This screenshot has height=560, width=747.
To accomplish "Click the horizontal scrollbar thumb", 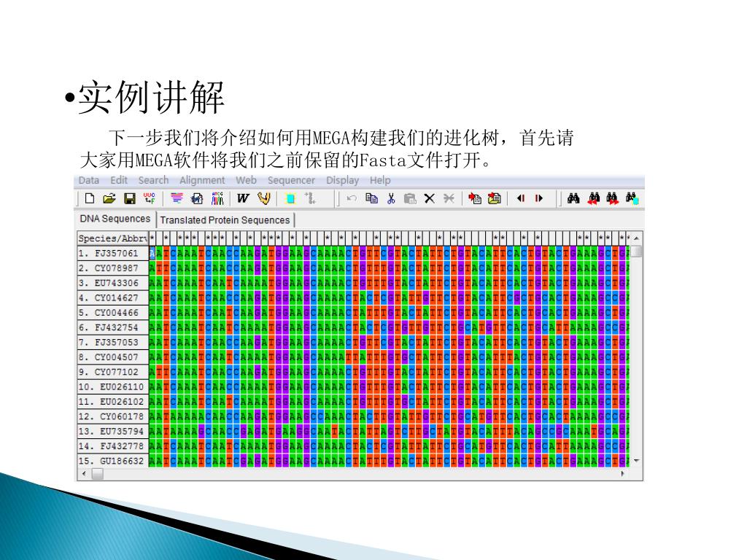I will click(97, 474).
